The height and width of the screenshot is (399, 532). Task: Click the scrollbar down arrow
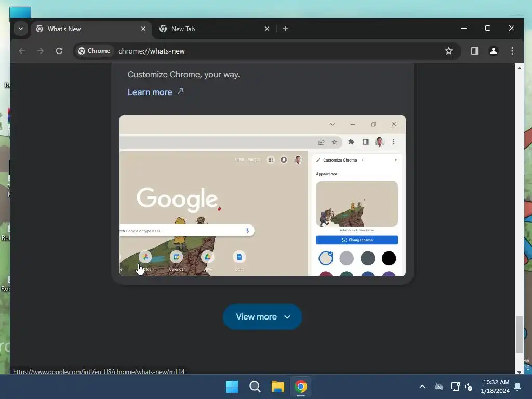[x=519, y=372]
